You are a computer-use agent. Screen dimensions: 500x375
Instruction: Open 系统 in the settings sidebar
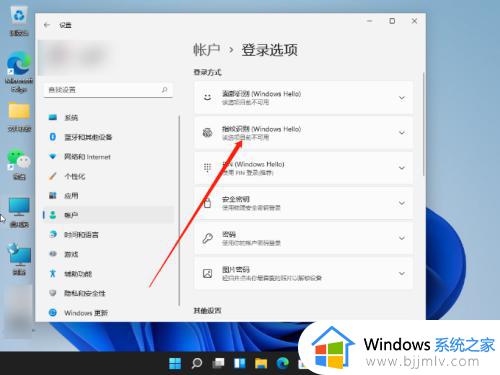pos(108,117)
